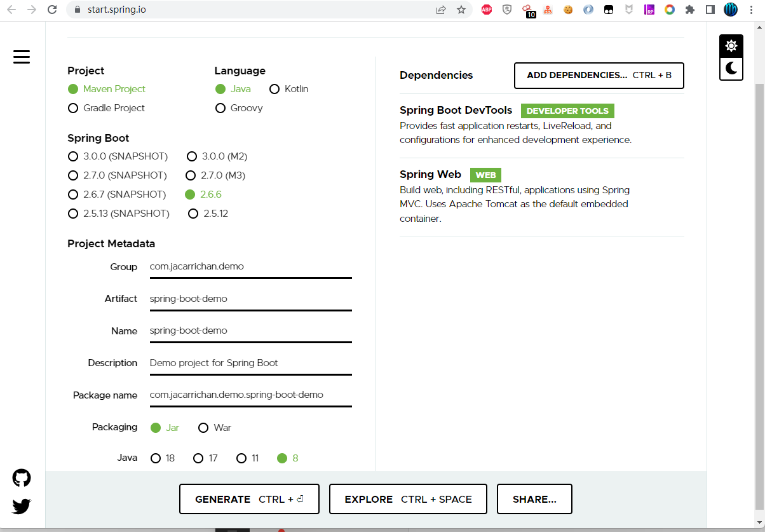Reload the page

(x=53, y=10)
